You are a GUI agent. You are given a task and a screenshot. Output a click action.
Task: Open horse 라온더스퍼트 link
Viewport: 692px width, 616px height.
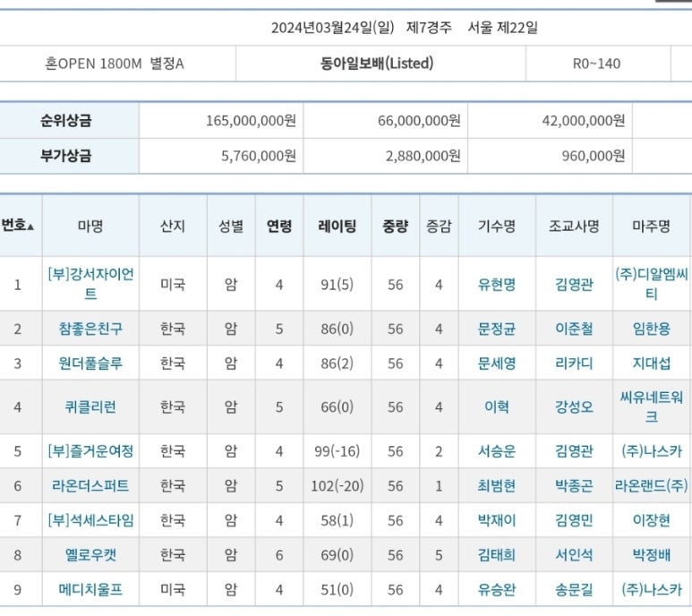[90, 485]
